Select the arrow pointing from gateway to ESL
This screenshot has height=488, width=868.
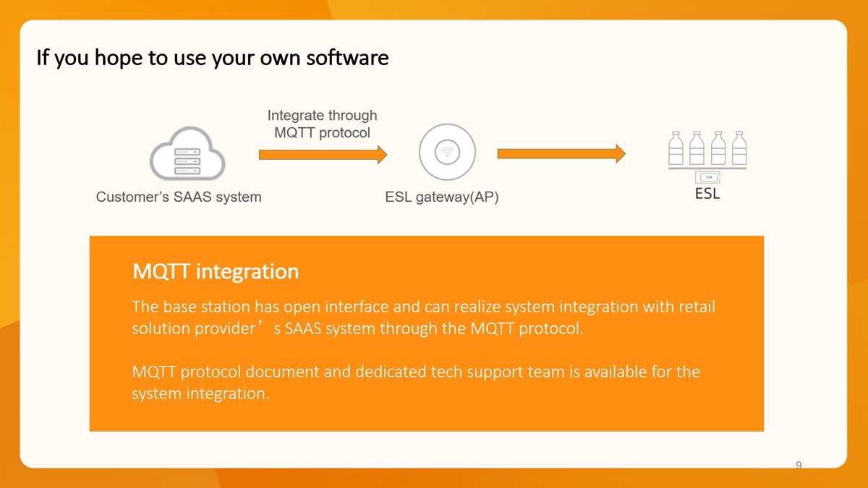pos(561,153)
